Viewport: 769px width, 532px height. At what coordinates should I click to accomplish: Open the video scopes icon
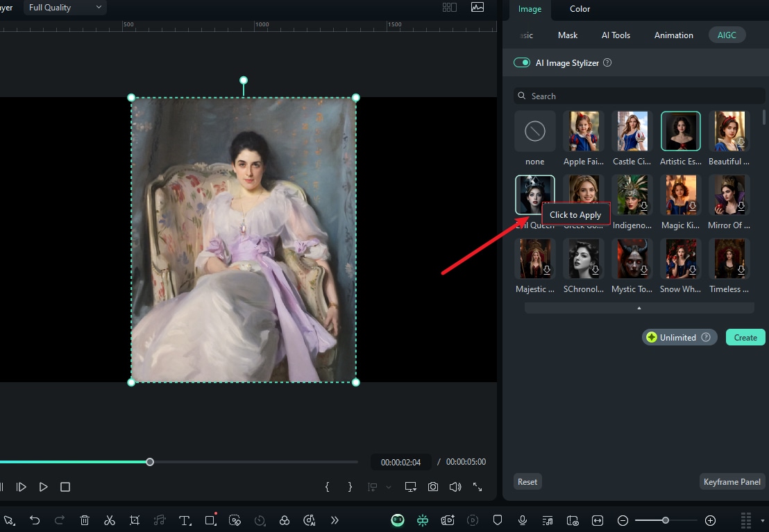478,8
